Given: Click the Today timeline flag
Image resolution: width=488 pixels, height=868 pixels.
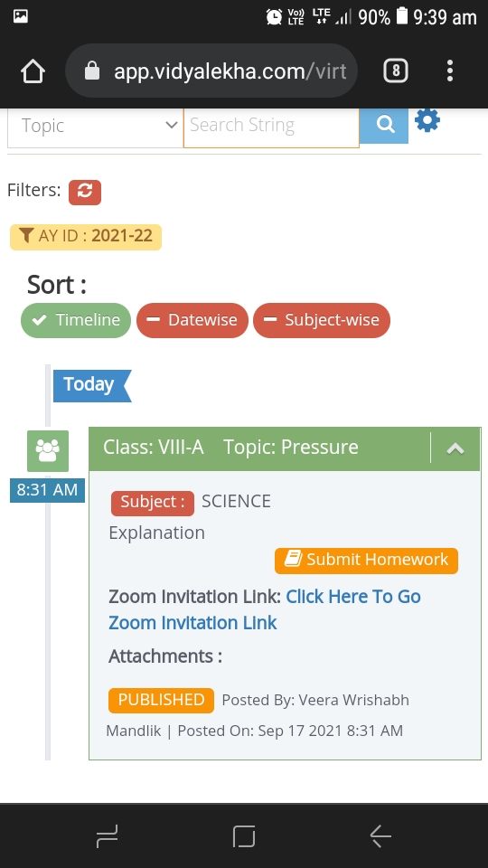Looking at the screenshot, I should click(x=92, y=385).
